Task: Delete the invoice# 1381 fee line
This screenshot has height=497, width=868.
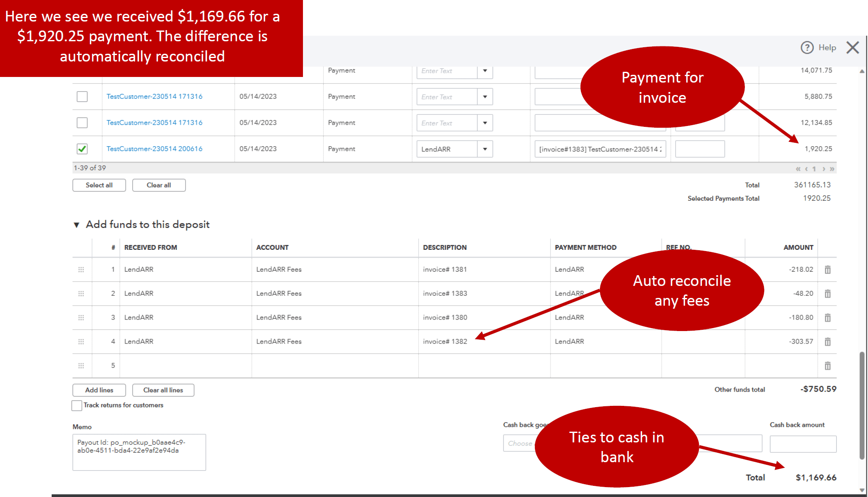Action: point(828,270)
